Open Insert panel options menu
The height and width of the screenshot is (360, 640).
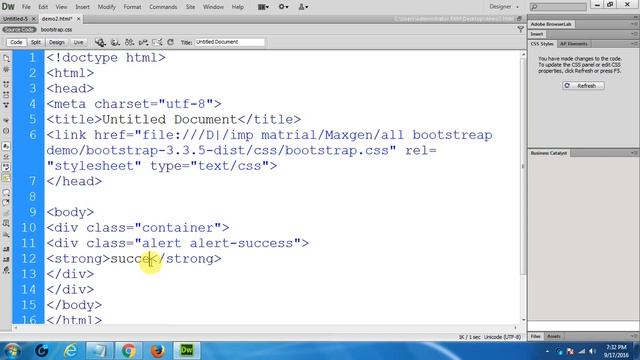(x=633, y=34)
